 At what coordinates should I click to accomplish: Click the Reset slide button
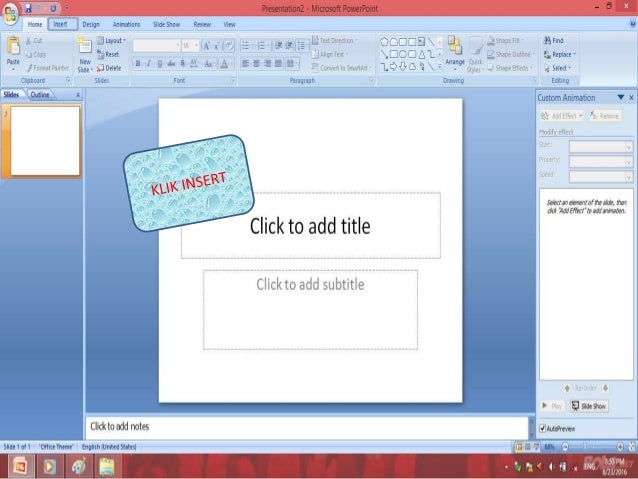coord(108,54)
